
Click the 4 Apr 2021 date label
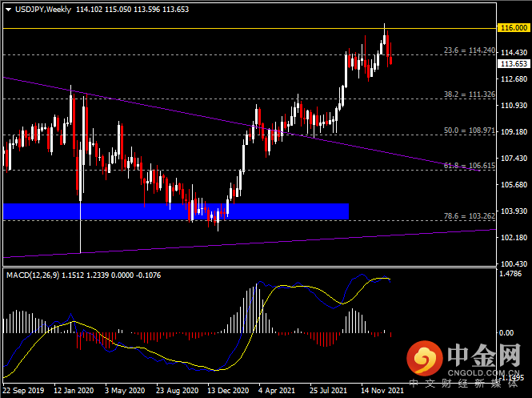[x=277, y=391]
